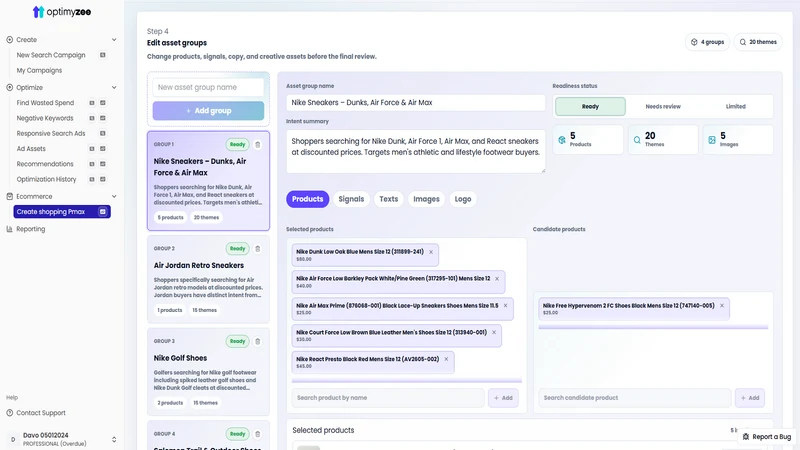Switch to the Signals tab

coord(351,199)
